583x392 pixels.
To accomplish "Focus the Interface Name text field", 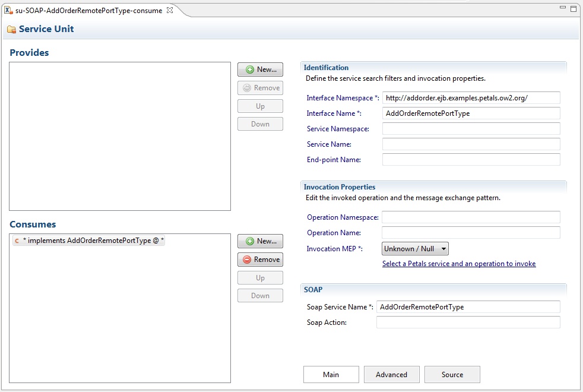I will click(x=471, y=113).
